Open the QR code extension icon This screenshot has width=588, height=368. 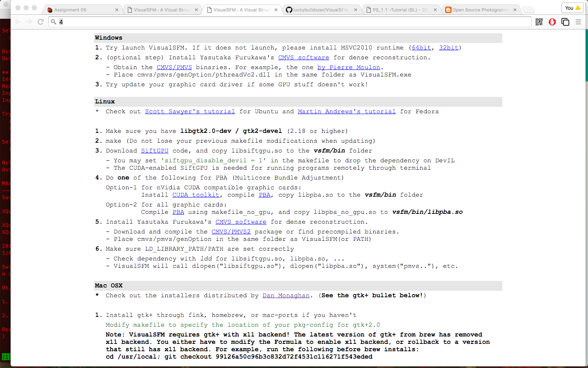pos(539,22)
